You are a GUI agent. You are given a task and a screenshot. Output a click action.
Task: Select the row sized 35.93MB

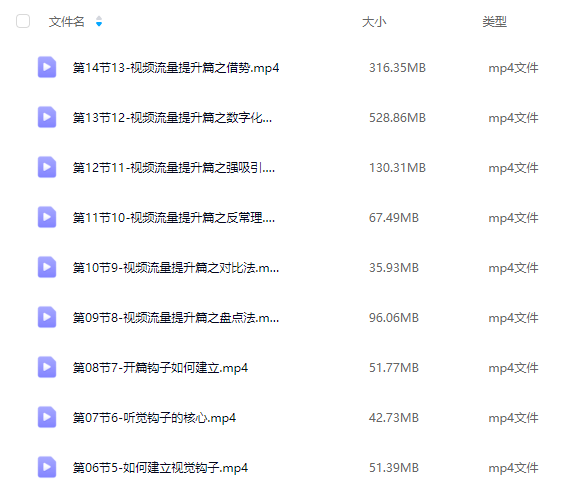point(281,267)
